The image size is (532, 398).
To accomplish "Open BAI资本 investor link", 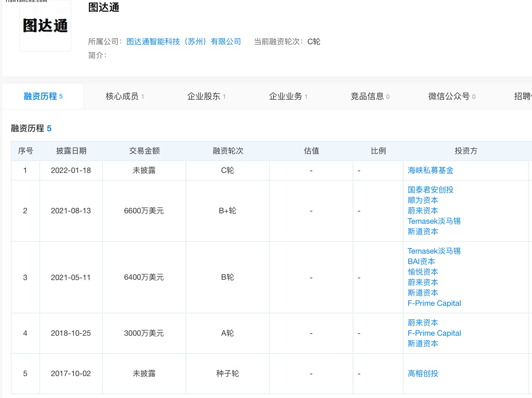I will 421,262.
